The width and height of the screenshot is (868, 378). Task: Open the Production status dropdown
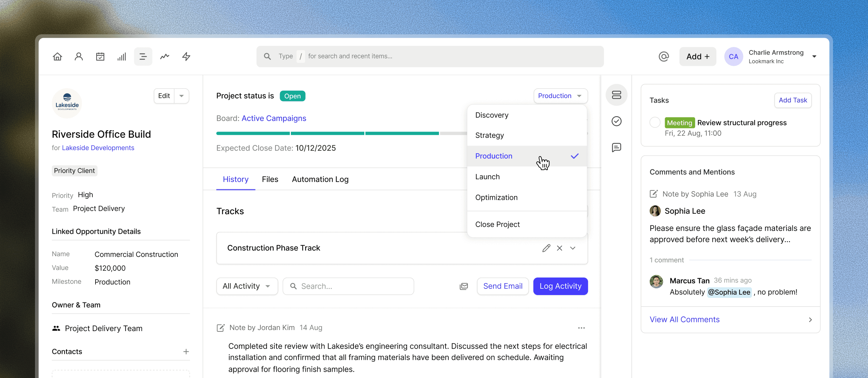tap(560, 96)
